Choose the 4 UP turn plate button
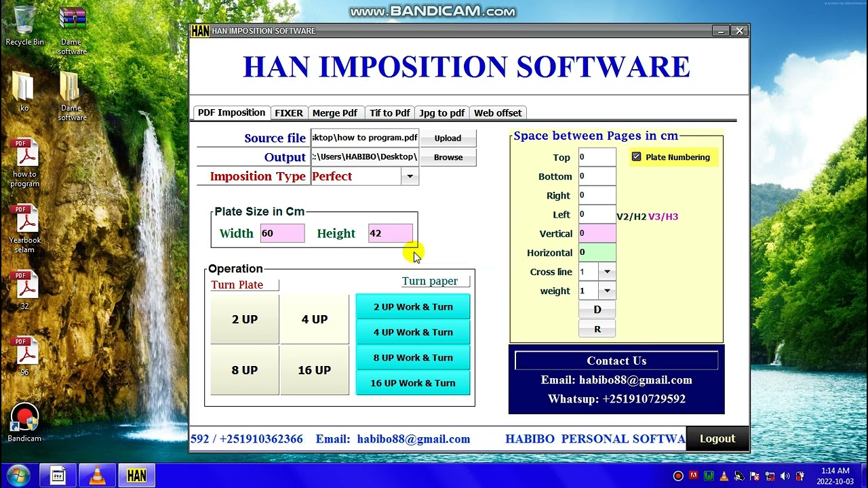 [x=315, y=319]
